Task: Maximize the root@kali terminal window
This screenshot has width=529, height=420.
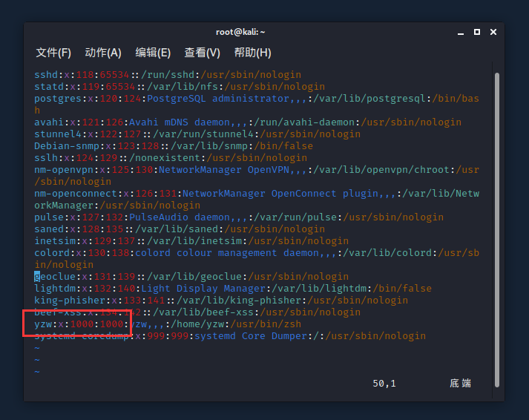Action: click(x=477, y=32)
